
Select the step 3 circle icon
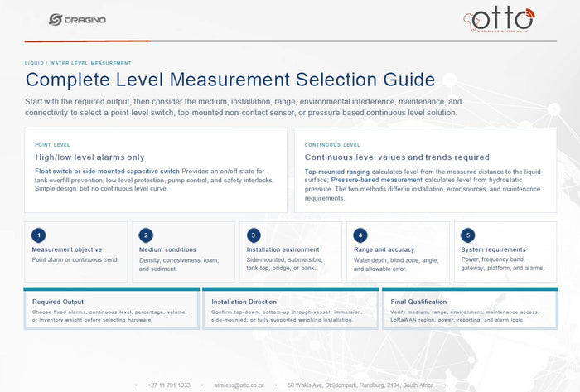[254, 235]
